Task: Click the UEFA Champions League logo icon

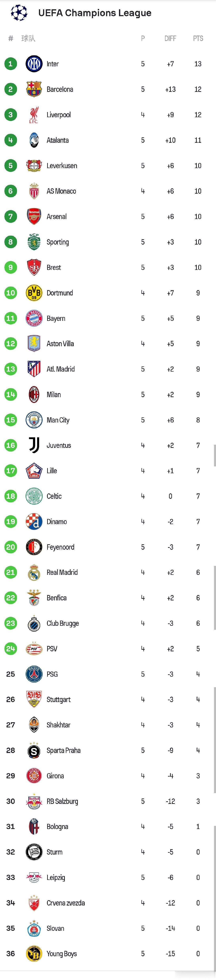Action: pyautogui.click(x=19, y=13)
